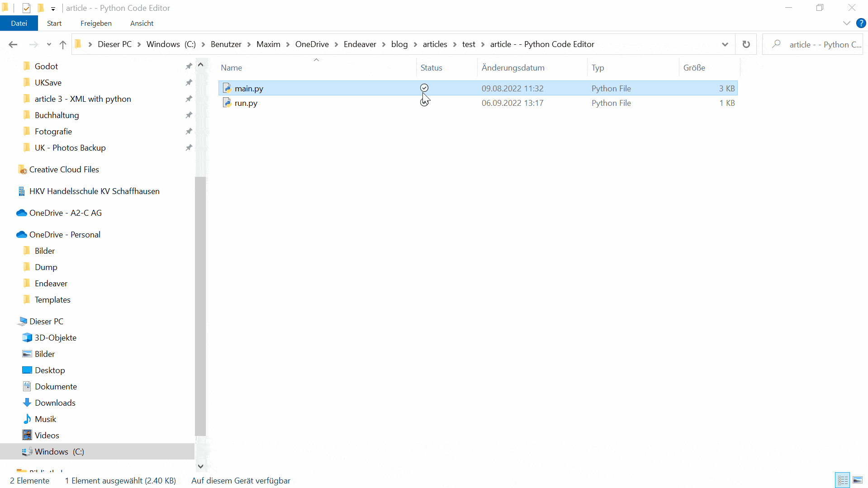Click the run.py Python file icon

point(227,103)
